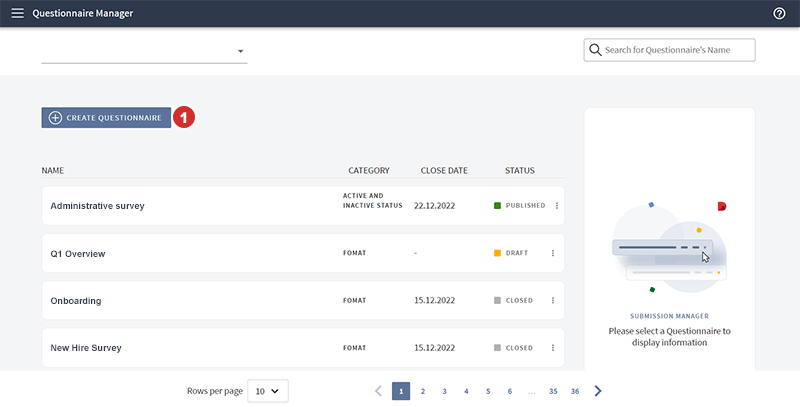
Task: Sort by the NAME column header
Action: click(x=53, y=171)
